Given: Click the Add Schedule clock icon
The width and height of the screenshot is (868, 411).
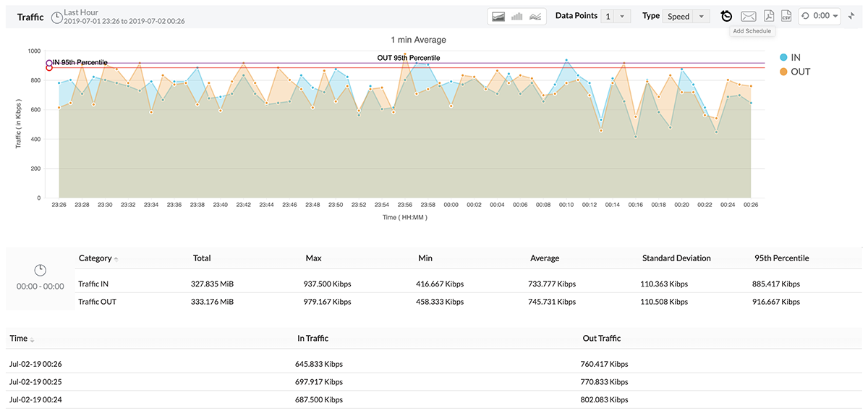Looking at the screenshot, I should tap(726, 16).
